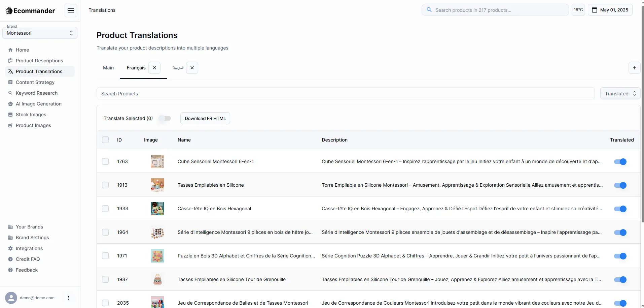Open user account options menu dots

69,298
